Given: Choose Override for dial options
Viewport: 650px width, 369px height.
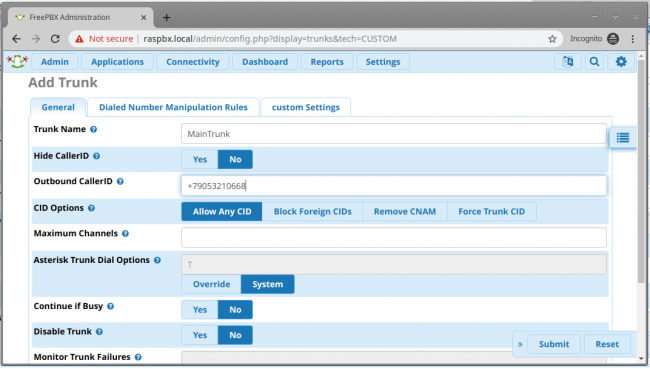Looking at the screenshot, I should coord(211,284).
